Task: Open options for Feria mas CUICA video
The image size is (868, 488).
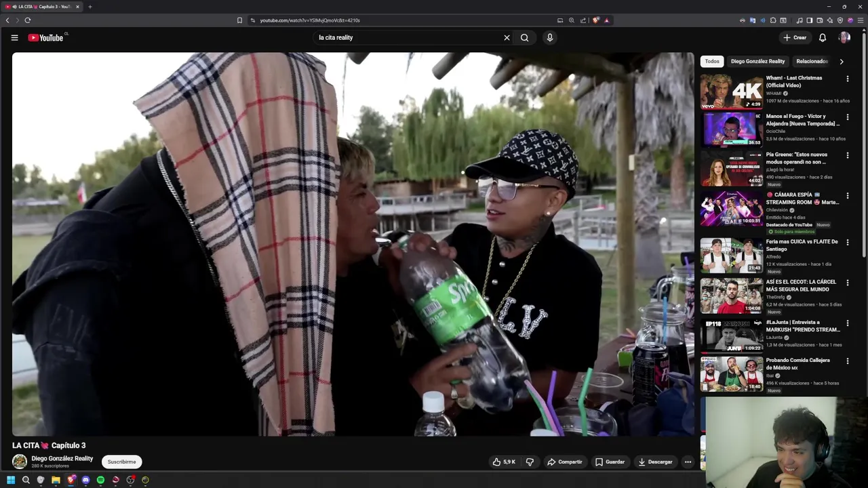Action: pos(847,242)
